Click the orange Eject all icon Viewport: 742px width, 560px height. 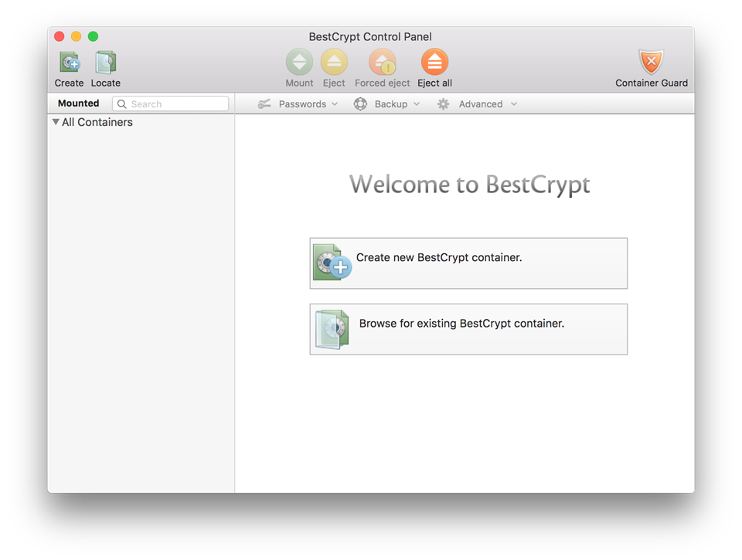pos(434,62)
